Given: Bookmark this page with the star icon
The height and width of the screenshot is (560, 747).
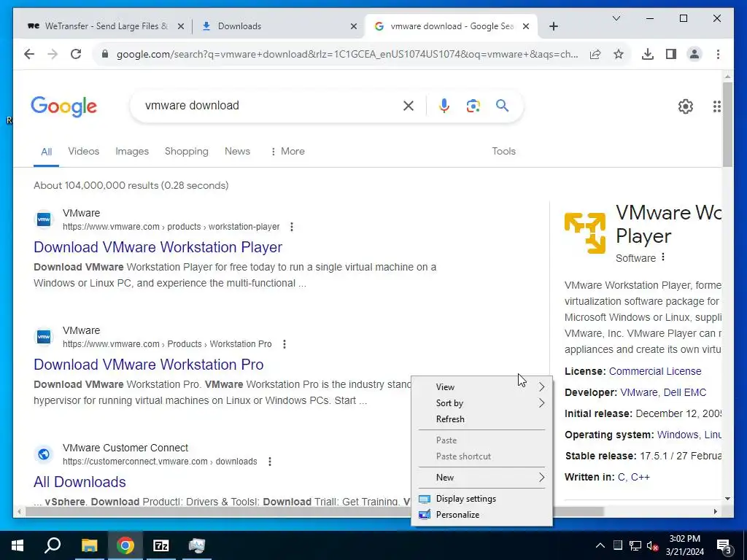Looking at the screenshot, I should 619,54.
